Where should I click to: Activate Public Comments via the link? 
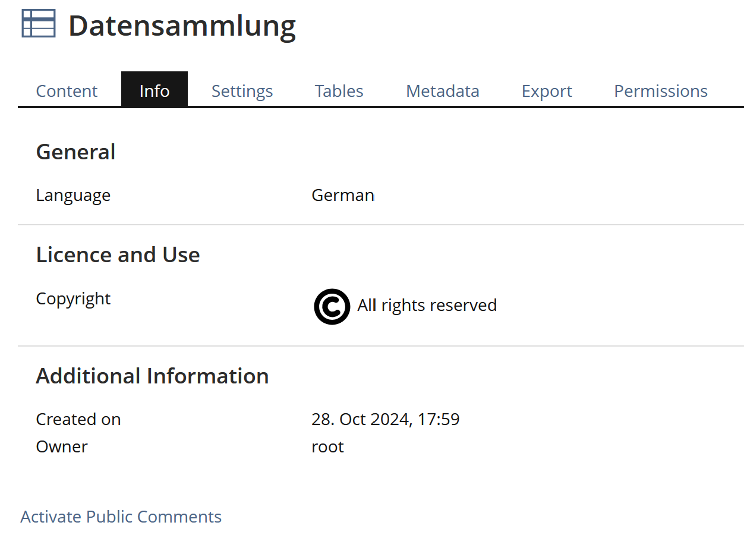click(121, 517)
